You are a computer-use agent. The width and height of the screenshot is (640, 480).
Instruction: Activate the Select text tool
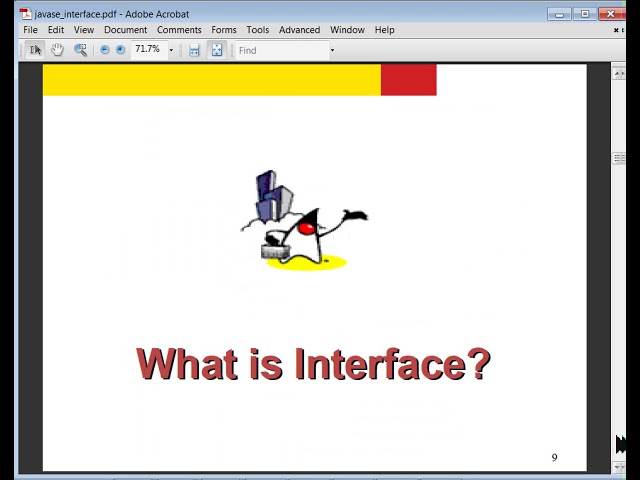point(35,50)
